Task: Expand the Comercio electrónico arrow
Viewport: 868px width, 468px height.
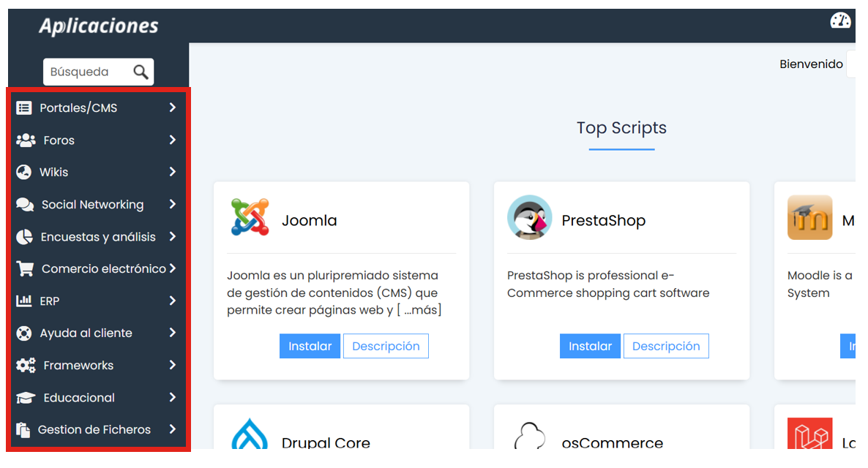Action: coord(173,268)
